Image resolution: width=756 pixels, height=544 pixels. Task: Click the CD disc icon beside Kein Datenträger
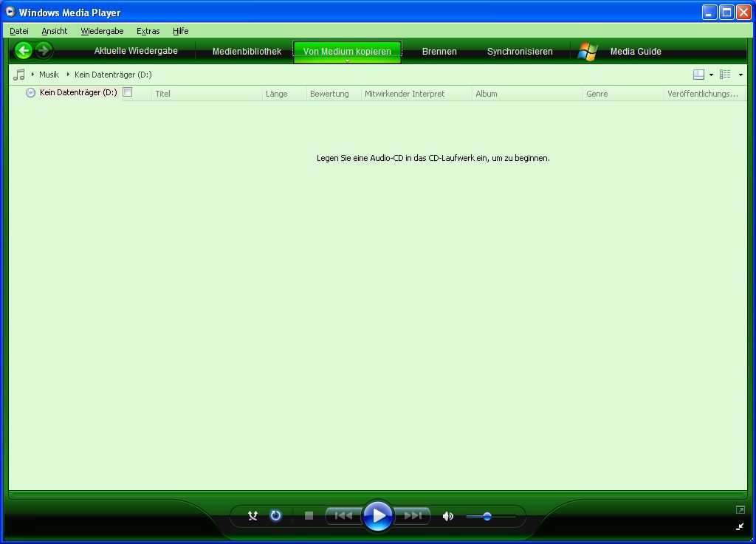coord(30,92)
